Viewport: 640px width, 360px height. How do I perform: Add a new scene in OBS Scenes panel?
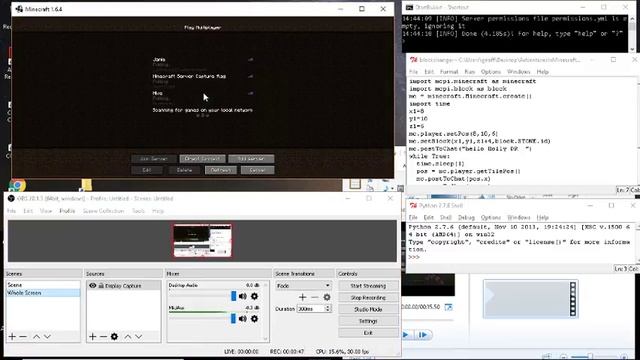[x=12, y=336]
